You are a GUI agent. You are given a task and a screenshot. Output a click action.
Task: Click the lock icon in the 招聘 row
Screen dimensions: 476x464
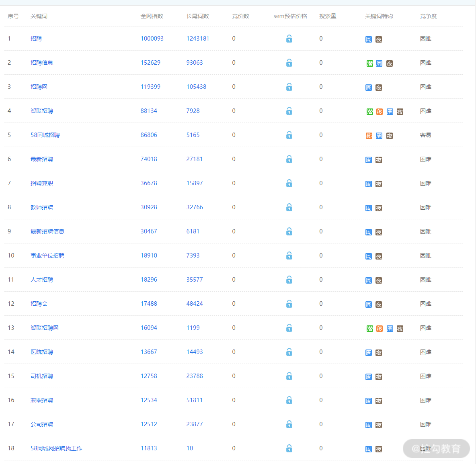click(289, 39)
